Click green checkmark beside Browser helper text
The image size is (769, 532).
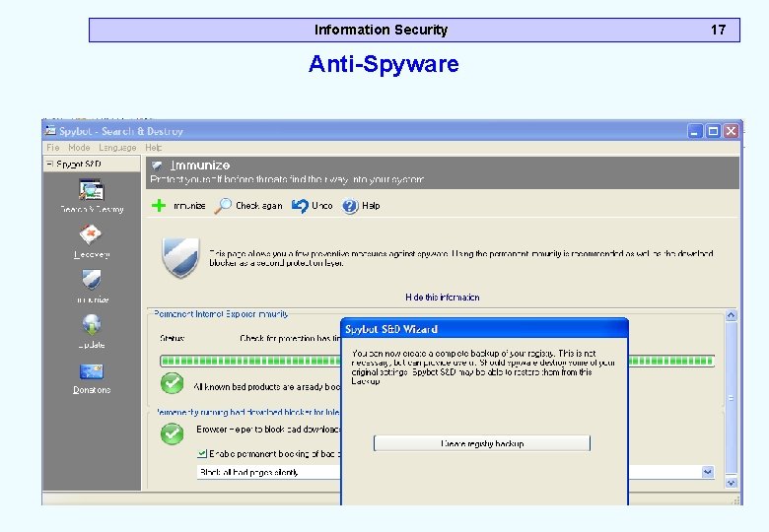pos(173,433)
